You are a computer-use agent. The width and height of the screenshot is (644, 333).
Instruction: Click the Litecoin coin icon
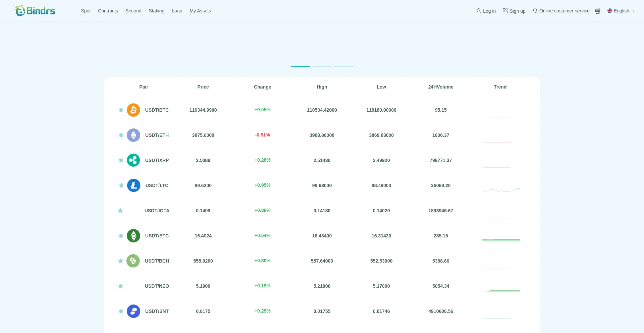coord(133,185)
